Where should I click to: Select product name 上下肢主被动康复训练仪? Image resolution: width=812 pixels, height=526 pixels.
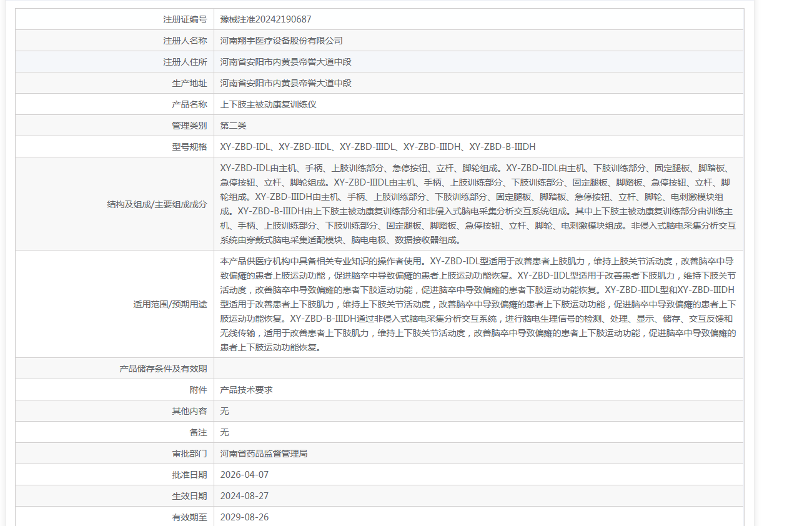pos(269,104)
